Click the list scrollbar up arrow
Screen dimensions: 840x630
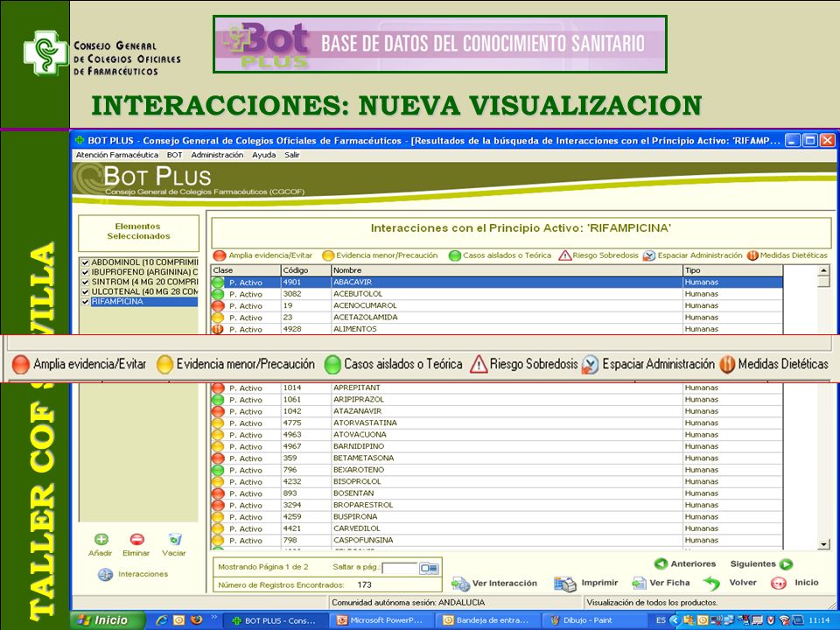click(824, 270)
